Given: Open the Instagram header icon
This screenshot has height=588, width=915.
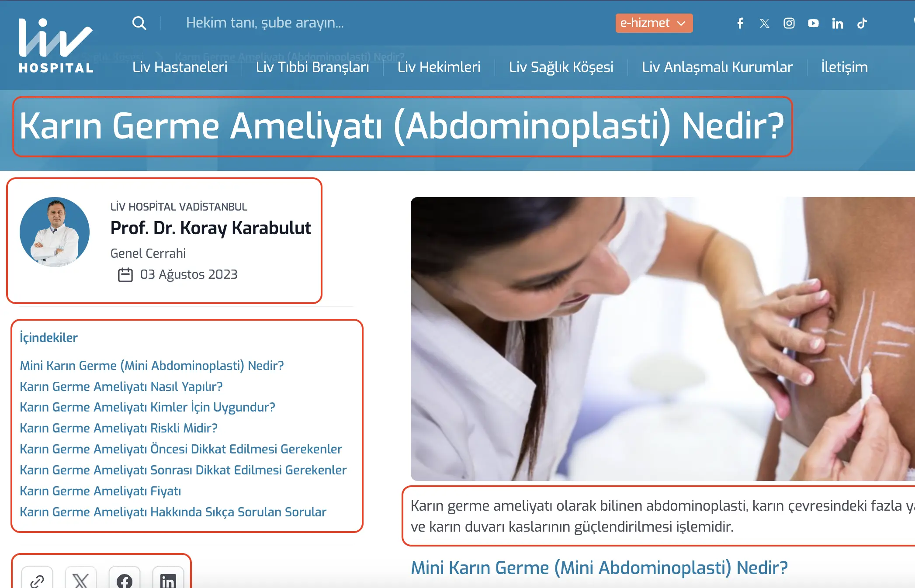Looking at the screenshot, I should 789,23.
